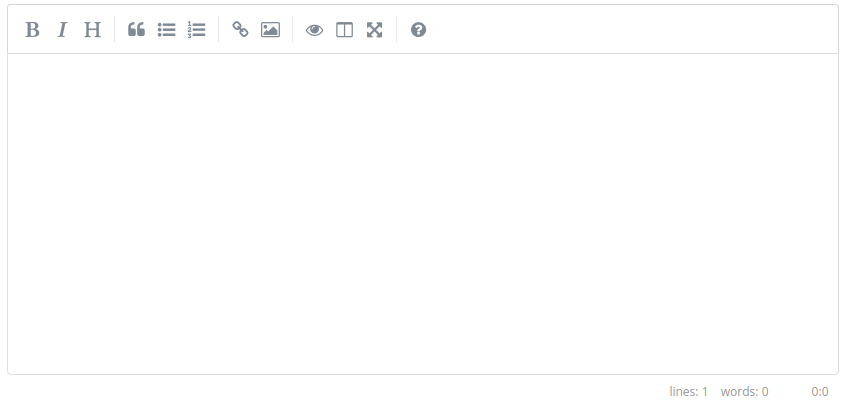This screenshot has height=407, width=847.
Task: Toggle preview mode with eye icon
Action: pos(314,30)
